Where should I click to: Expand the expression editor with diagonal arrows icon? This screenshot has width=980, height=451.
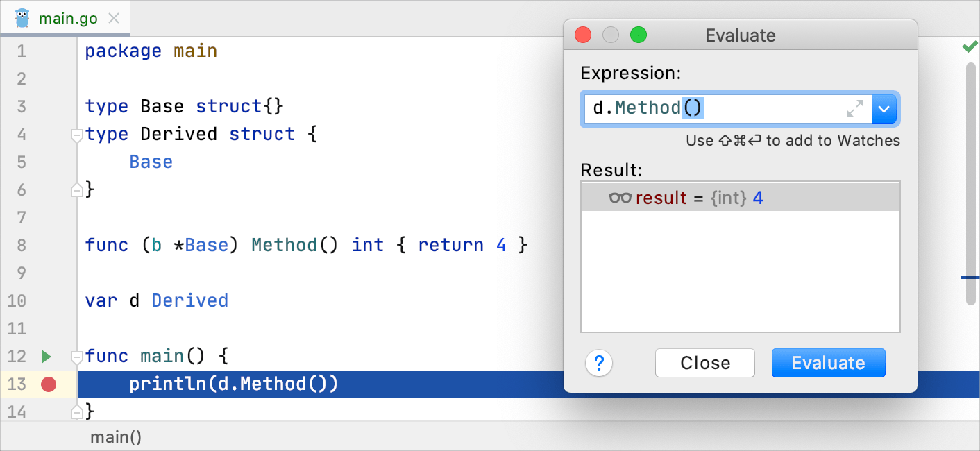pos(854,108)
